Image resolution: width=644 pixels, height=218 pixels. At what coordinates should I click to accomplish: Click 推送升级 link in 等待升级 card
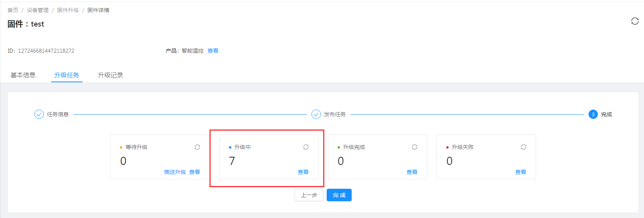pyautogui.click(x=175, y=172)
